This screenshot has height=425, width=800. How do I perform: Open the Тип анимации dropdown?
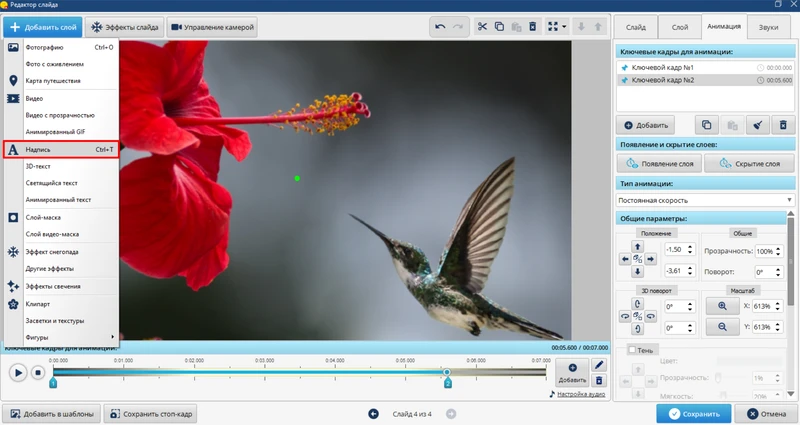[705, 201]
